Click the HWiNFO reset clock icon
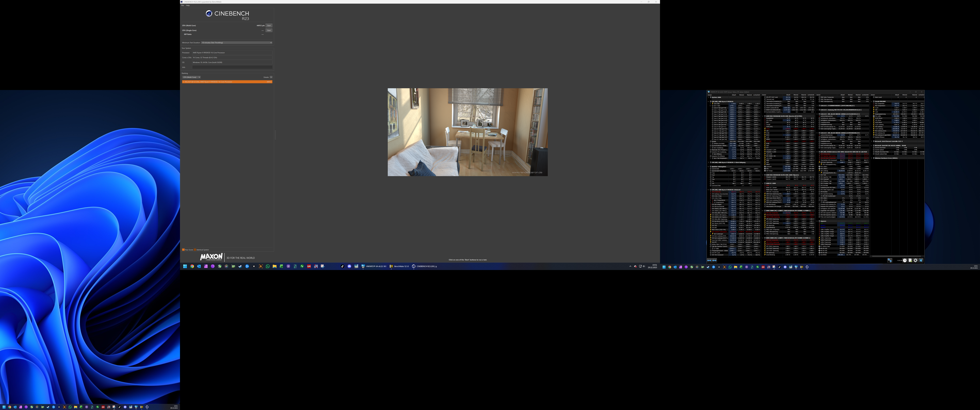 pos(905,260)
